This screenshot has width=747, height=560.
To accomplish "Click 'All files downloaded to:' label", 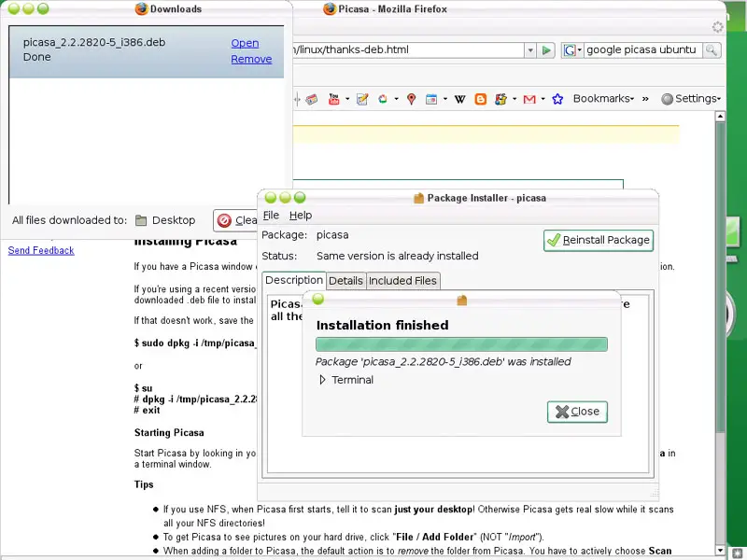I will pyautogui.click(x=69, y=220).
